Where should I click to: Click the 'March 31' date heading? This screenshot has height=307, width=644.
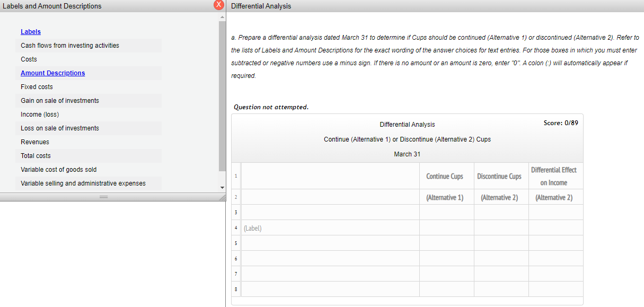(x=407, y=154)
